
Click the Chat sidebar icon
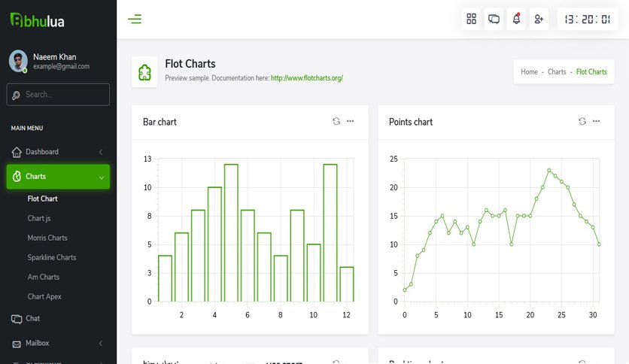[17, 319]
